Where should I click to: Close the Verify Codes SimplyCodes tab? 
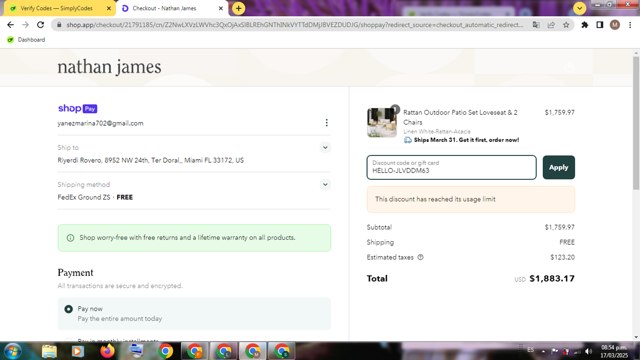pos(109,8)
